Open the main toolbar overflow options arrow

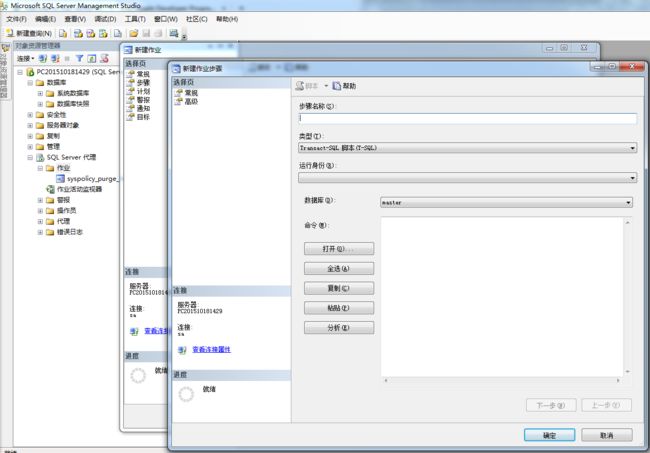184,36
